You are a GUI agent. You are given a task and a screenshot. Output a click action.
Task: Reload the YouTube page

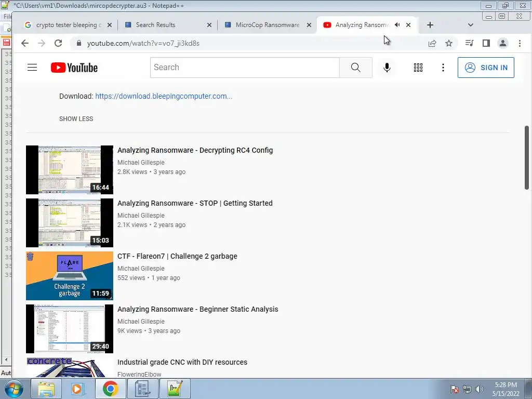click(x=58, y=43)
